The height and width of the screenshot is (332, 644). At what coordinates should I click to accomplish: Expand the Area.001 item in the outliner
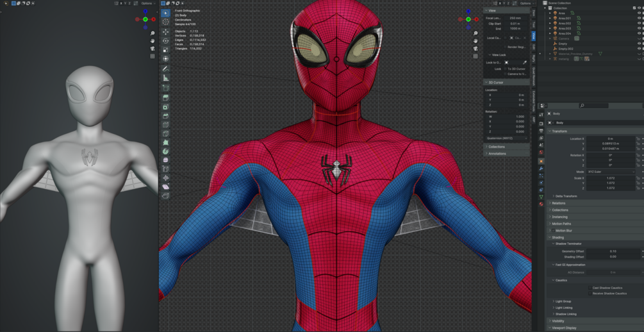550,18
